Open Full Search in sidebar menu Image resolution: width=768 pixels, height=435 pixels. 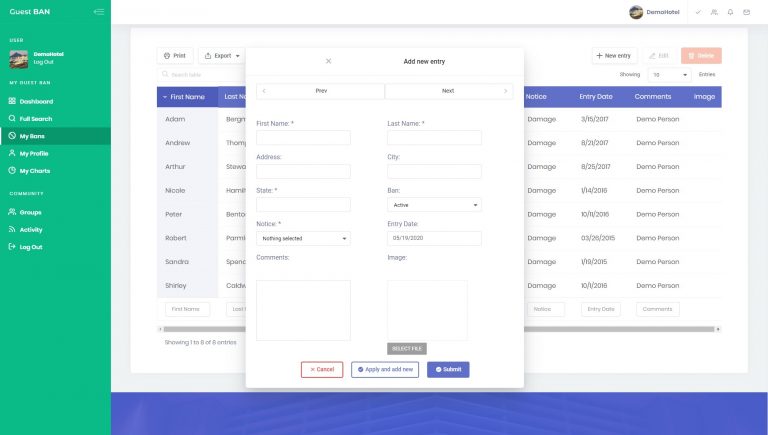click(36, 119)
